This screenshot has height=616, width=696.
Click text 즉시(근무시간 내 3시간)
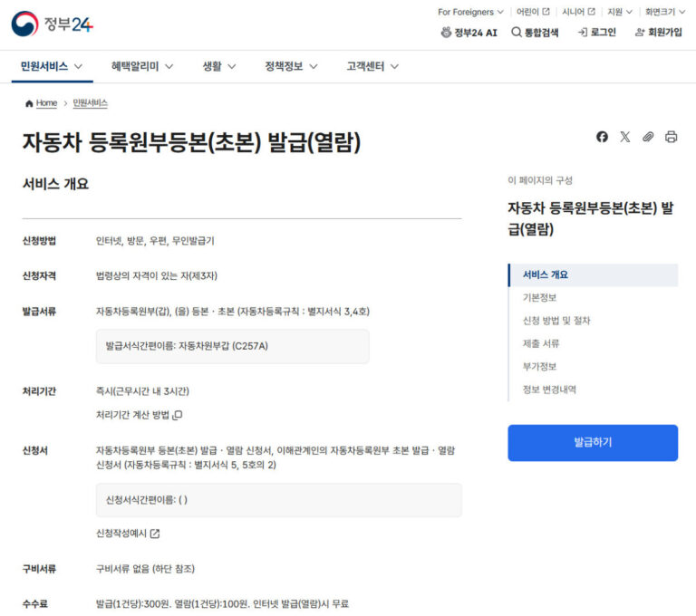pos(142,391)
